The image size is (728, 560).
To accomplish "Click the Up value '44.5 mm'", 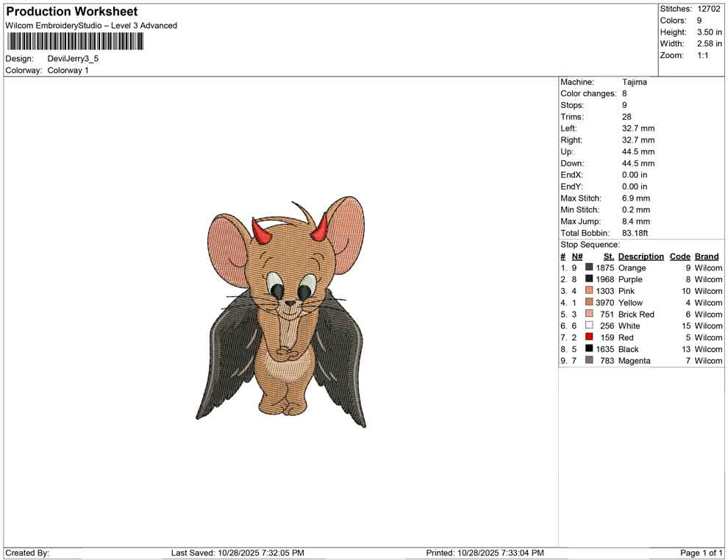I will click(x=638, y=151).
